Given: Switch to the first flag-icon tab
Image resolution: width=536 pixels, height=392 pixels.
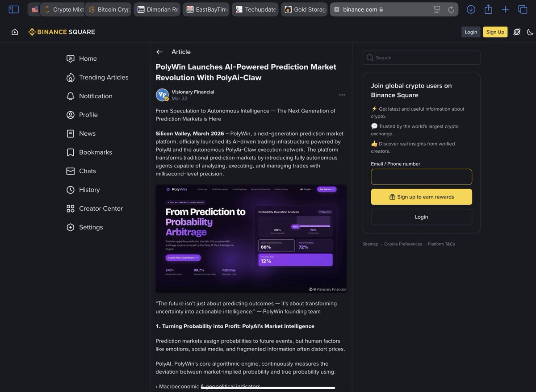Looking at the screenshot, I should point(34,9).
